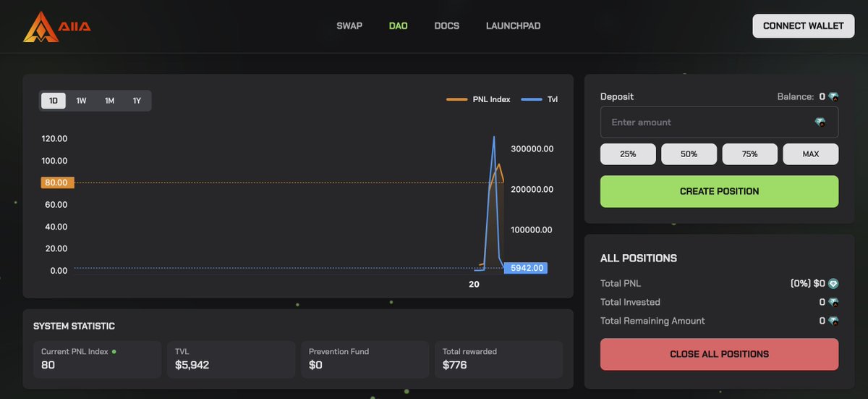Click the 300000.00 right axis label

click(532, 148)
